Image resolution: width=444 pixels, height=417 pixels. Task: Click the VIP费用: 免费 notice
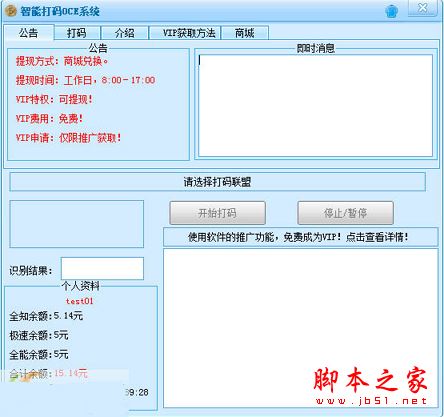pos(49,118)
